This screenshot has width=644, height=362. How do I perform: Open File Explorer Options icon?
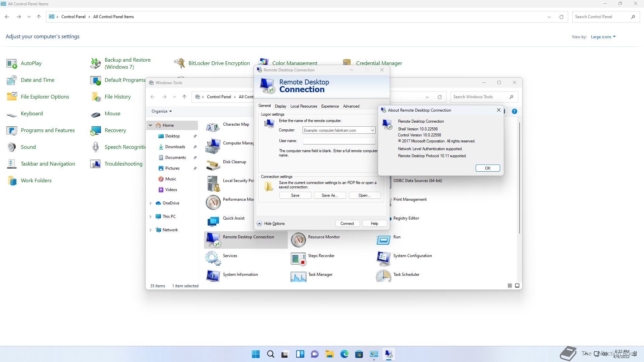[12, 97]
